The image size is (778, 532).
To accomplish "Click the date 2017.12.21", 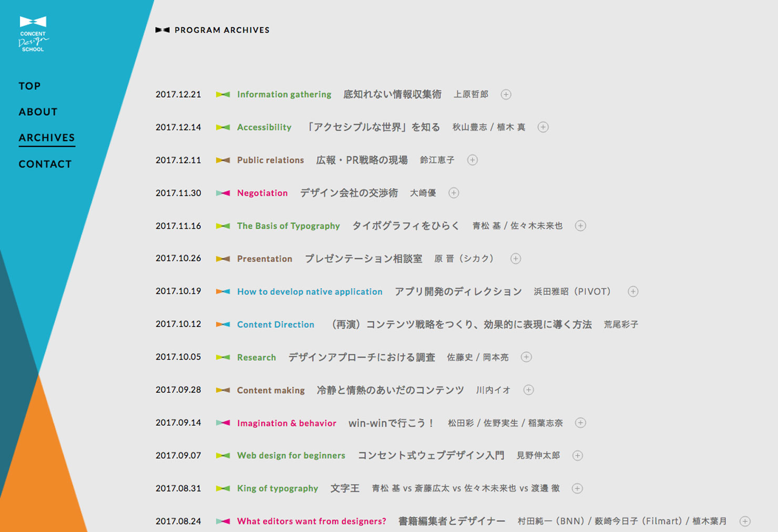I will 178,95.
